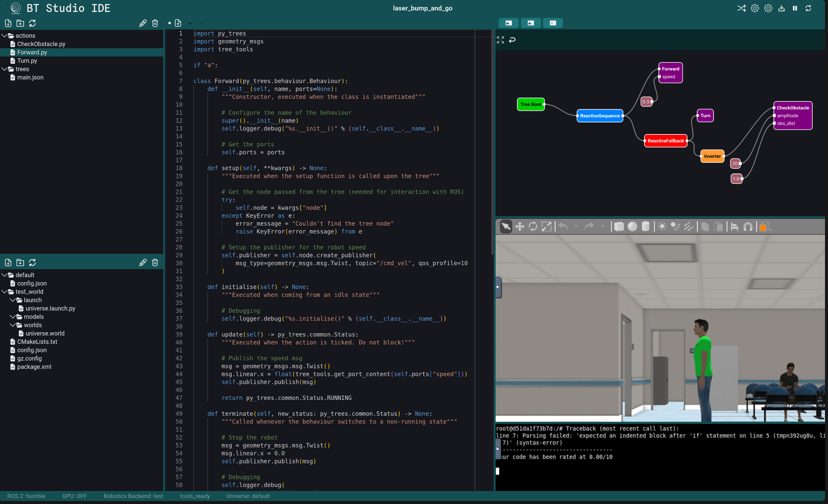The image size is (828, 504).
Task: Open the undo history dropdown arrow
Action: pos(576,226)
